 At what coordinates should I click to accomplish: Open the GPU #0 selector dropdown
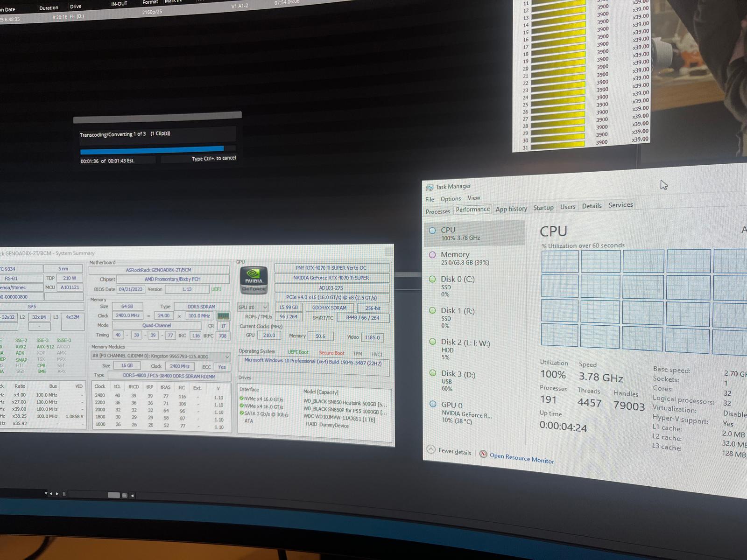[x=253, y=308]
